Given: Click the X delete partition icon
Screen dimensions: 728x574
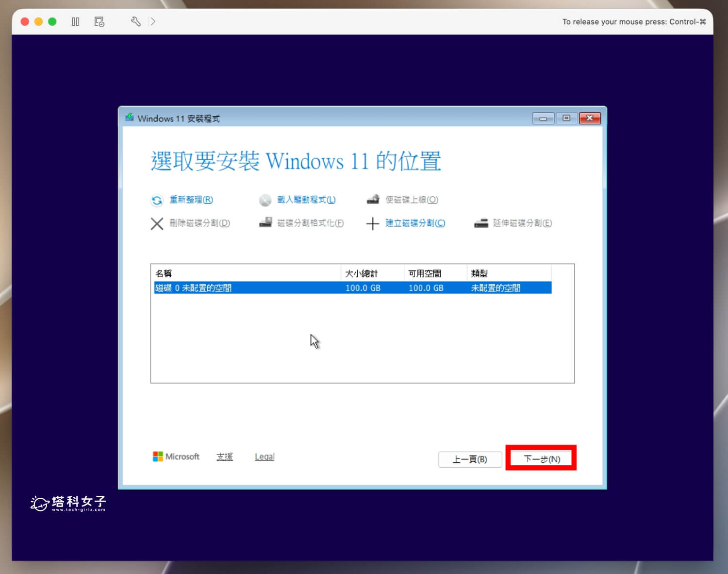Looking at the screenshot, I should point(157,223).
